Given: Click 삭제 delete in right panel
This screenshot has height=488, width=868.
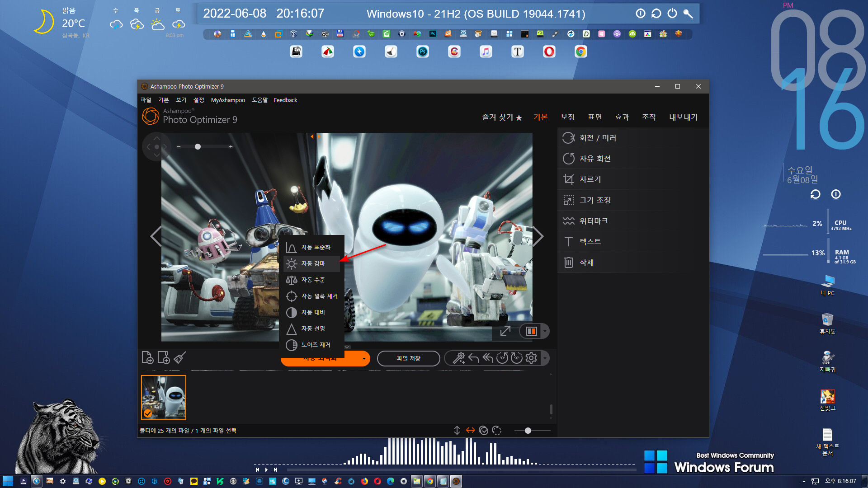Looking at the screenshot, I should pos(633,263).
